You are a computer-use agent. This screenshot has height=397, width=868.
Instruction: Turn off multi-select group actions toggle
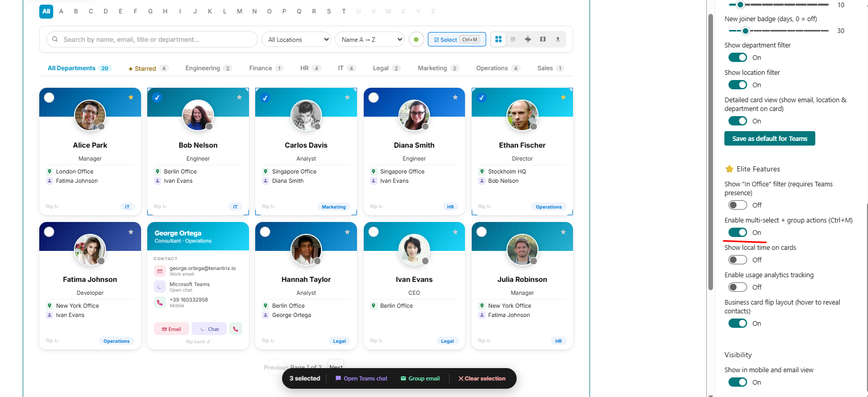737,232
